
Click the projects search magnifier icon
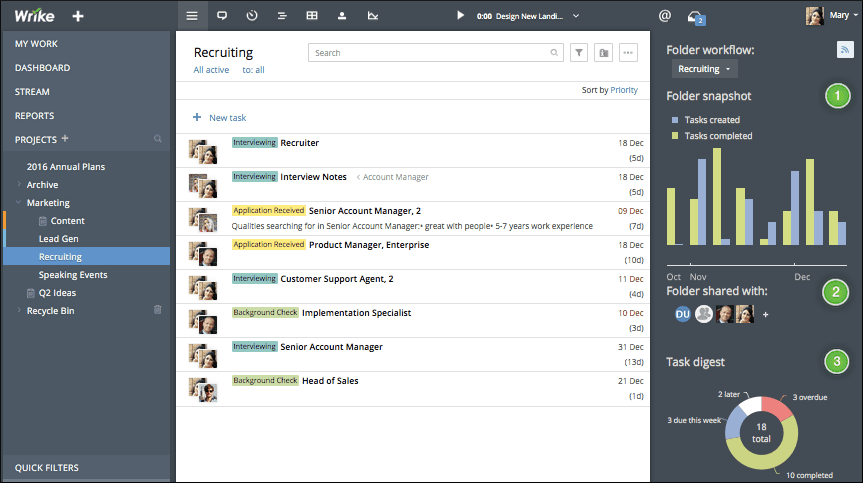pos(158,139)
